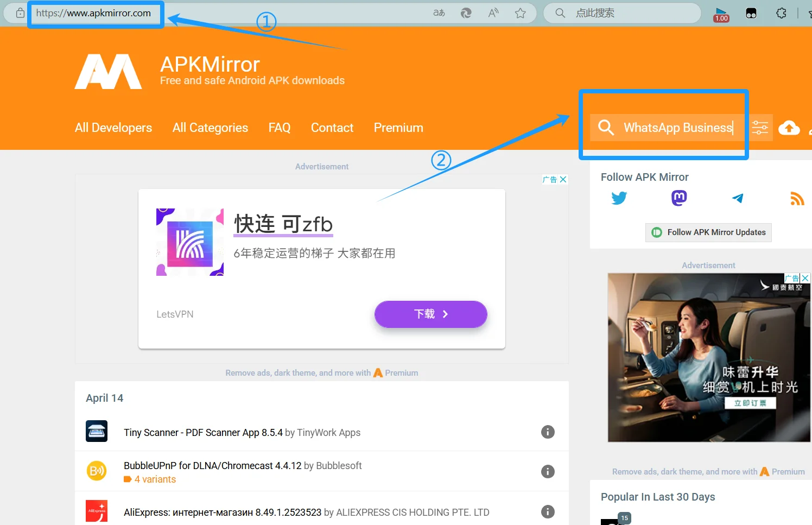The width and height of the screenshot is (812, 525).
Task: Click the Follow APK Mirror heading
Action: coord(644,177)
